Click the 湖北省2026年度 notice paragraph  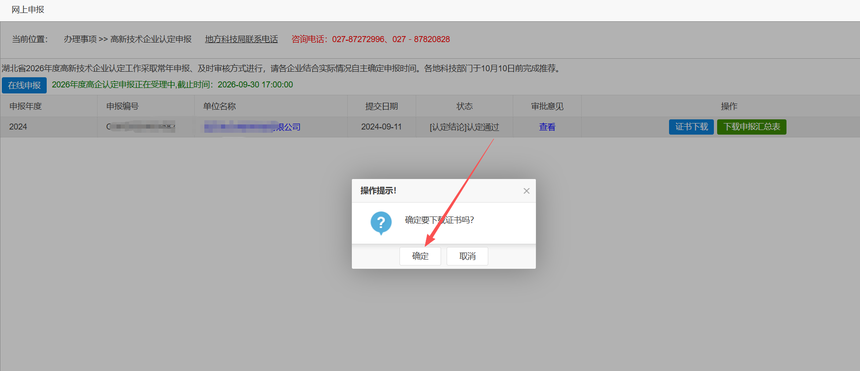click(x=280, y=69)
